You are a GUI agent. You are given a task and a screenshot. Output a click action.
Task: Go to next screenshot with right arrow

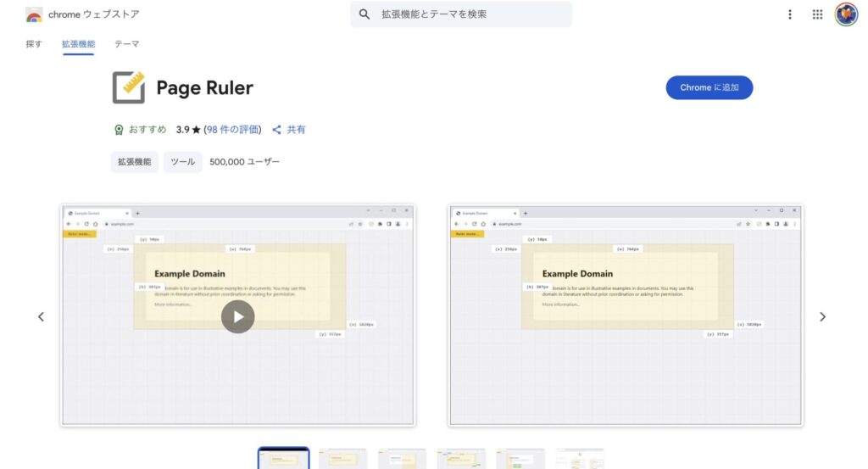point(822,316)
